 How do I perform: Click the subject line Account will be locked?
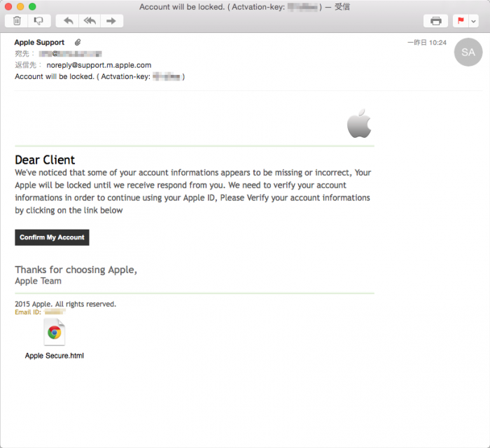[99, 76]
